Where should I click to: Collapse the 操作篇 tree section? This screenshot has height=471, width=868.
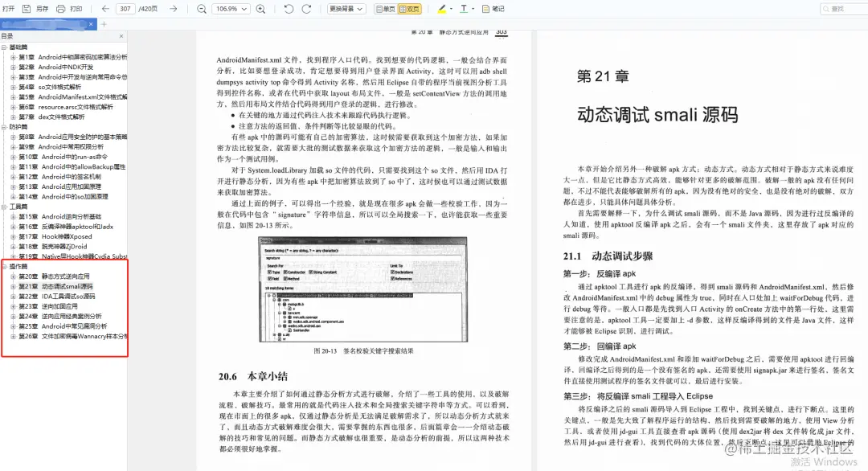coord(5,266)
